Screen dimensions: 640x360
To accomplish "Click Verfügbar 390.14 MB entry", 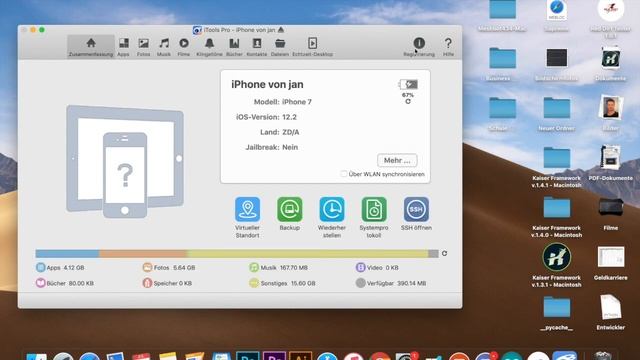I will (391, 283).
